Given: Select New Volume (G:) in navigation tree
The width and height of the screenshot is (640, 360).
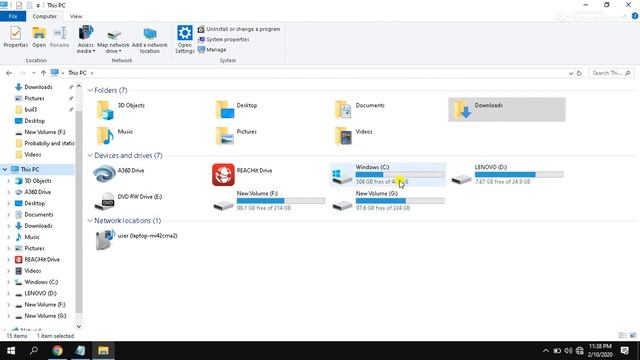Looking at the screenshot, I should (44, 316).
